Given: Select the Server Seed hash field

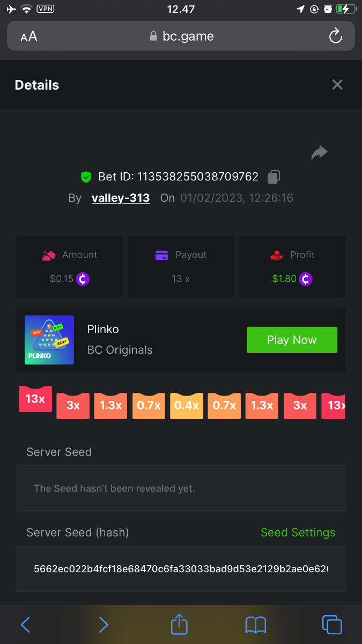Looking at the screenshot, I should [x=181, y=568].
